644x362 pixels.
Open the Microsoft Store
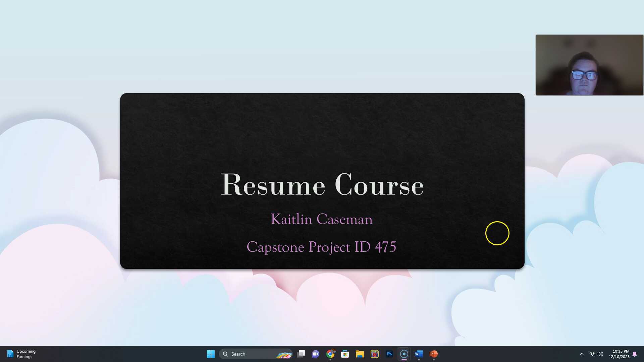[x=345, y=354]
